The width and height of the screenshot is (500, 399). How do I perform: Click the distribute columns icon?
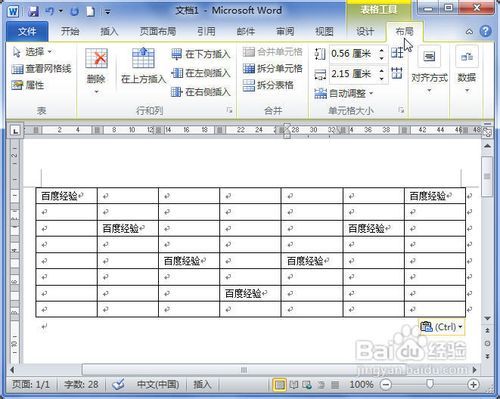tap(397, 73)
